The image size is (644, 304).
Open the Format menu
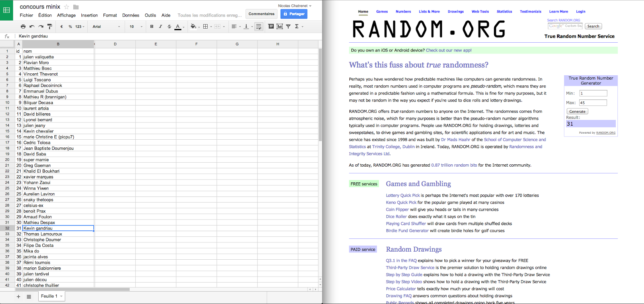[110, 15]
